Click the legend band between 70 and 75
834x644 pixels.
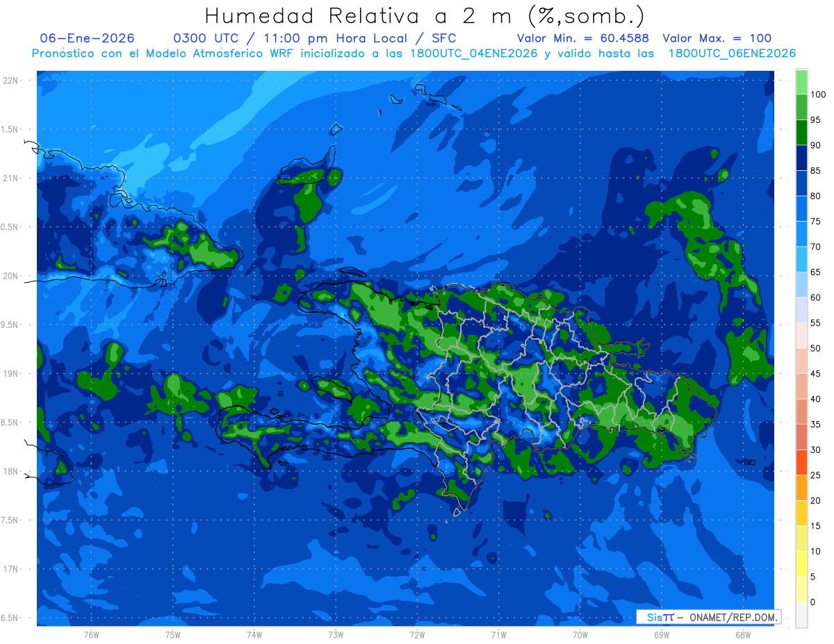(x=801, y=234)
